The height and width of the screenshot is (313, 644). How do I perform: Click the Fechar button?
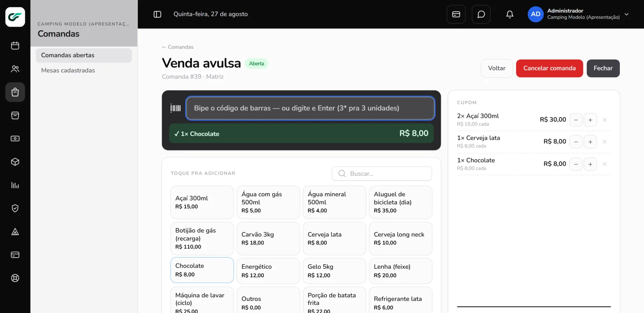[603, 68]
